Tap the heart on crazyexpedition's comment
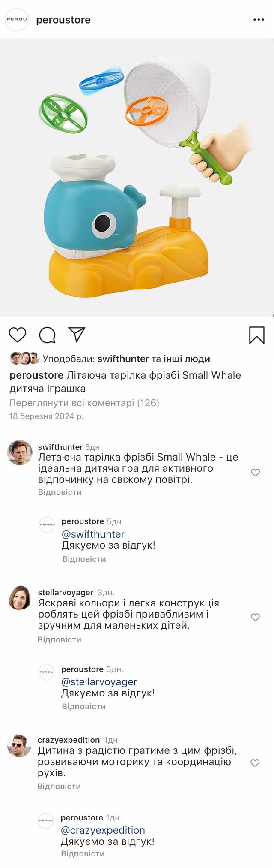Viewport: 274px width, 868px height. 255,763
